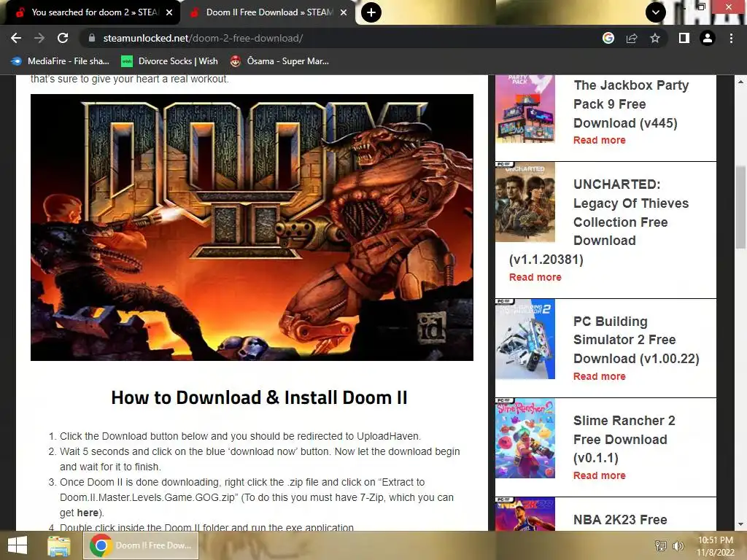Restore the browser window size
This screenshot has height=560, width=747.
pyautogui.click(x=701, y=6)
